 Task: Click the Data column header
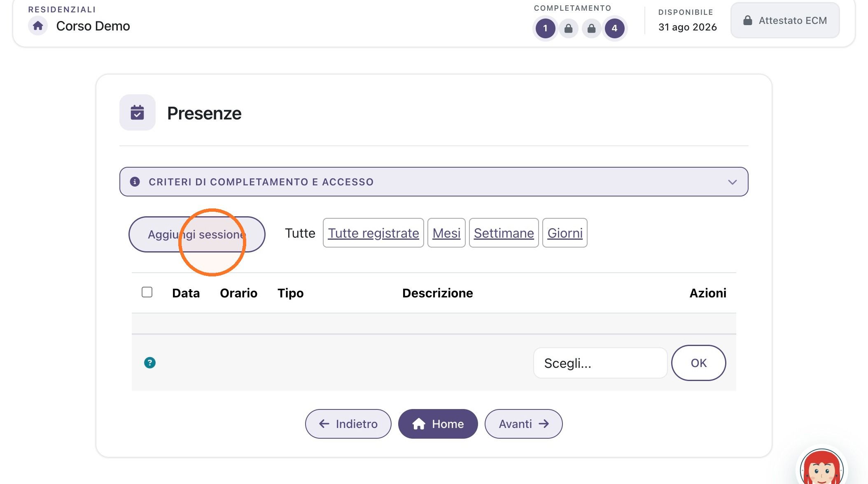(x=186, y=293)
